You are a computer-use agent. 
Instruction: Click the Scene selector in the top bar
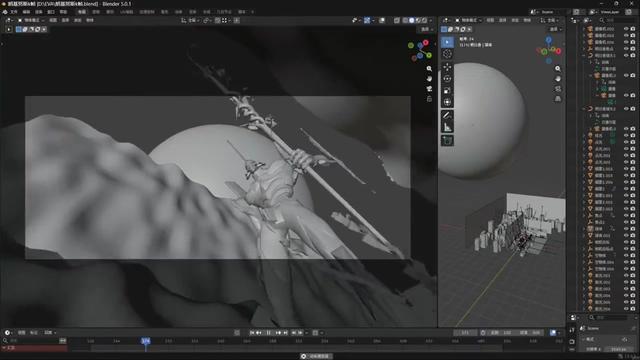(x=549, y=12)
